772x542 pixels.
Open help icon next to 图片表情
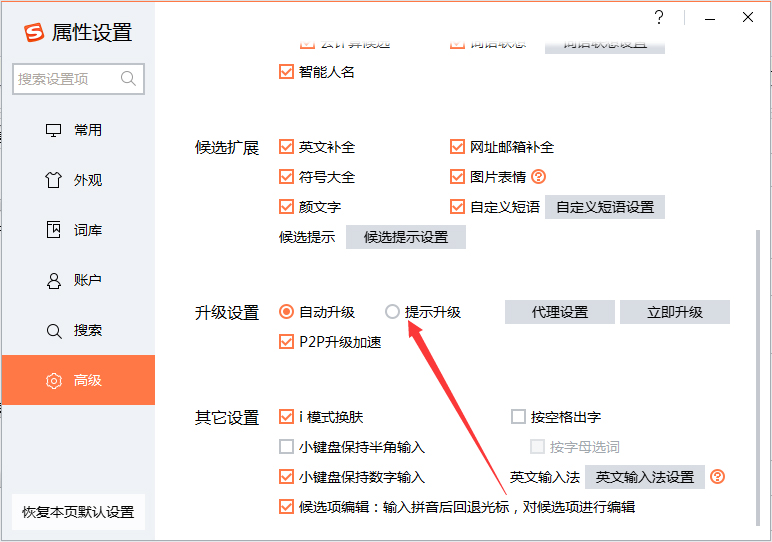point(539,176)
